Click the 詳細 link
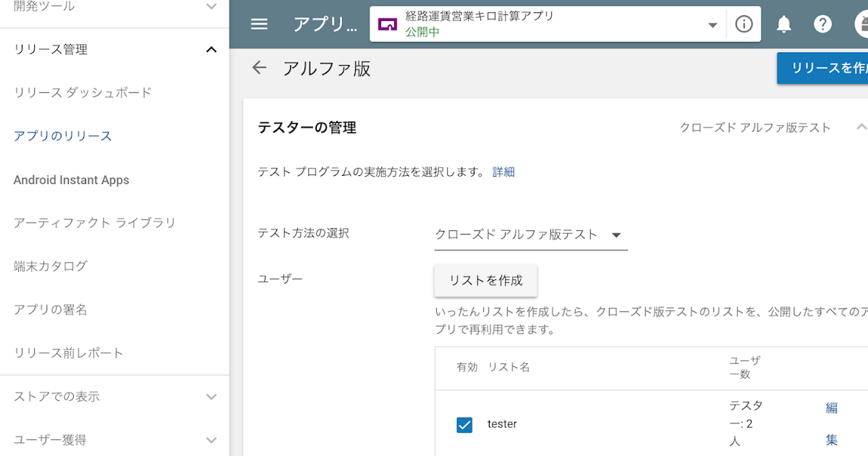The width and height of the screenshot is (868, 456). (x=503, y=172)
